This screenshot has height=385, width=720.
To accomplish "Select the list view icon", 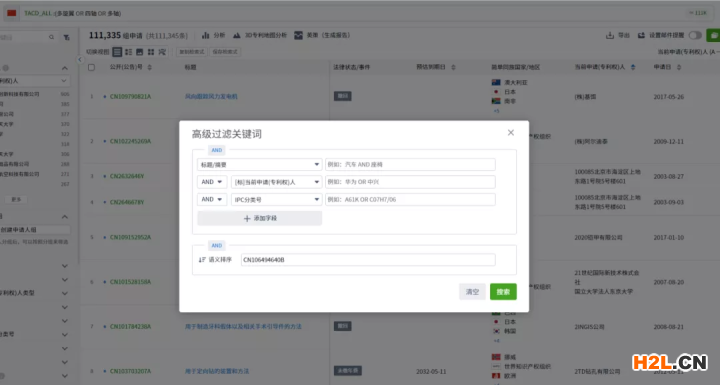I will click(x=117, y=52).
